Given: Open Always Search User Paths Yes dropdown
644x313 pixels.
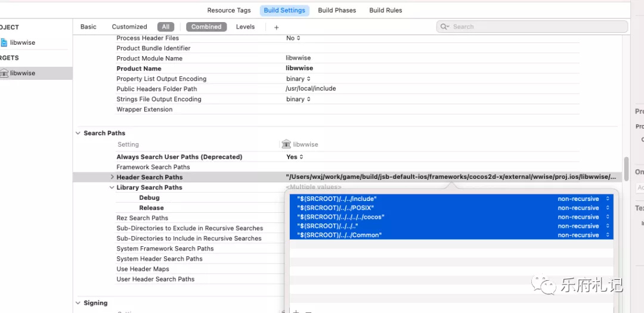Looking at the screenshot, I should (x=295, y=157).
